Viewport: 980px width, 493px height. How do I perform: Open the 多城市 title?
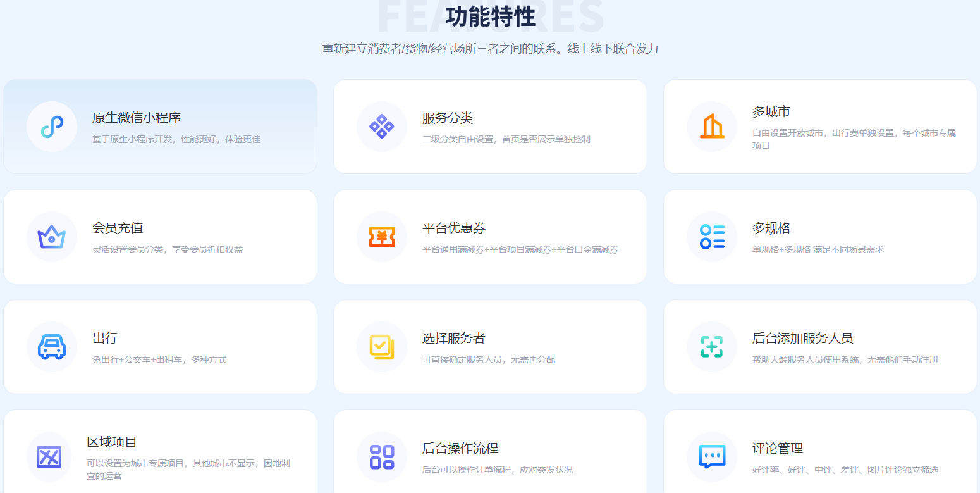(771, 111)
